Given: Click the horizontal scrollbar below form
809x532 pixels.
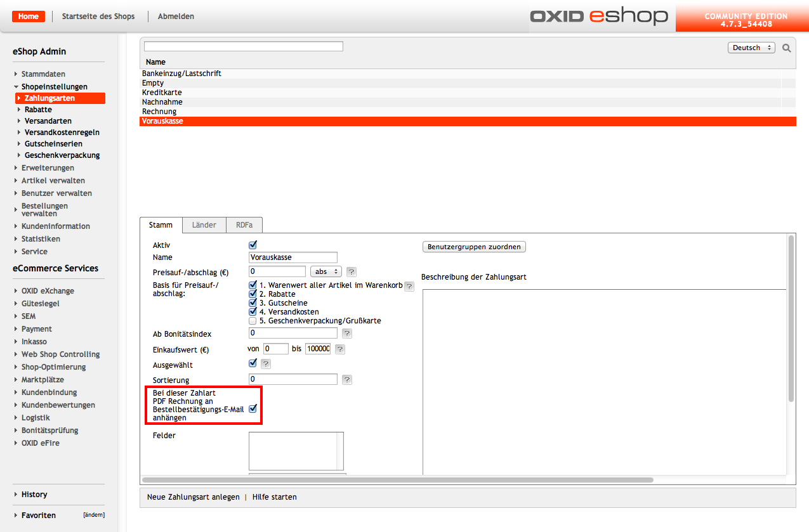Looking at the screenshot, I should [397, 480].
